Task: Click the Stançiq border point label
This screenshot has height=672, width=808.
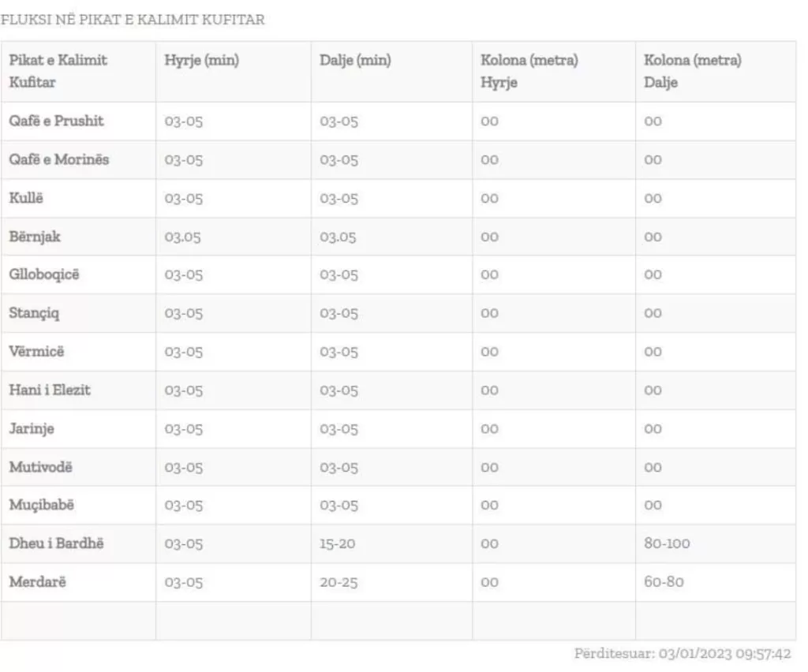Action: [34, 313]
